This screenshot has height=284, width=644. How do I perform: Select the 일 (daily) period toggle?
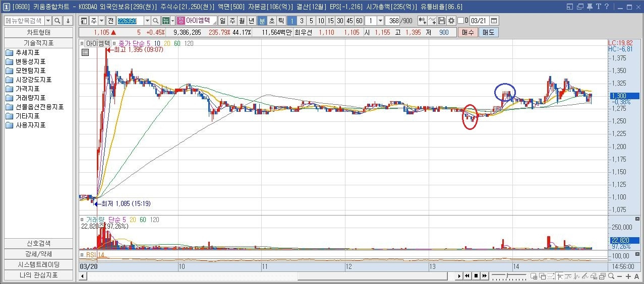point(222,21)
